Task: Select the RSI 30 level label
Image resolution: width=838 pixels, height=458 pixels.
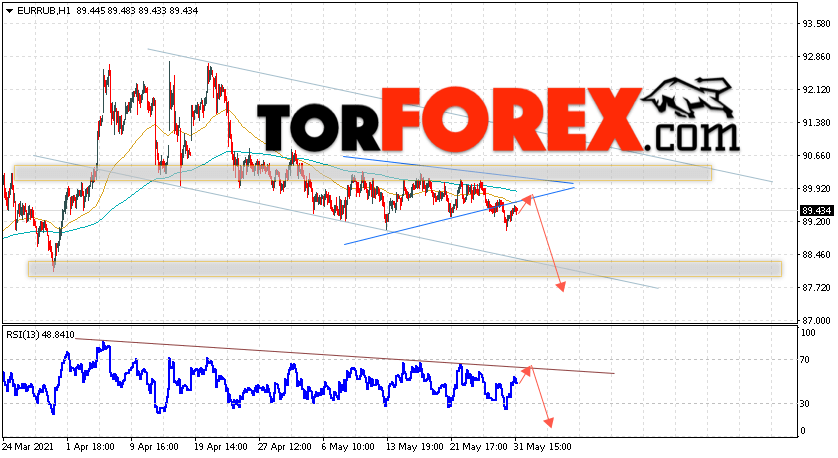Action: pyautogui.click(x=806, y=403)
